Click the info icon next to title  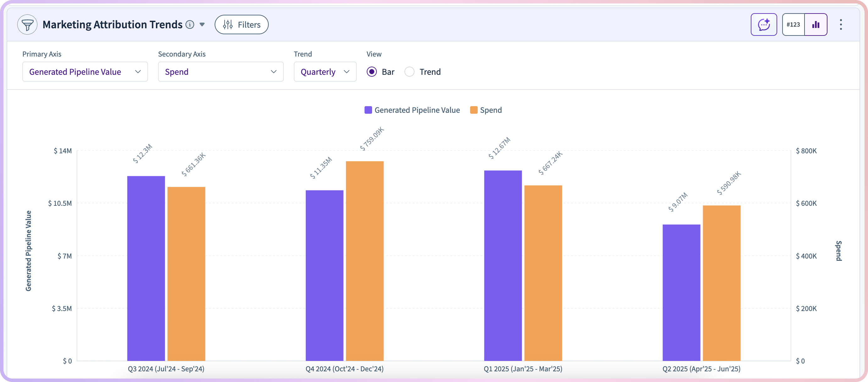tap(190, 25)
